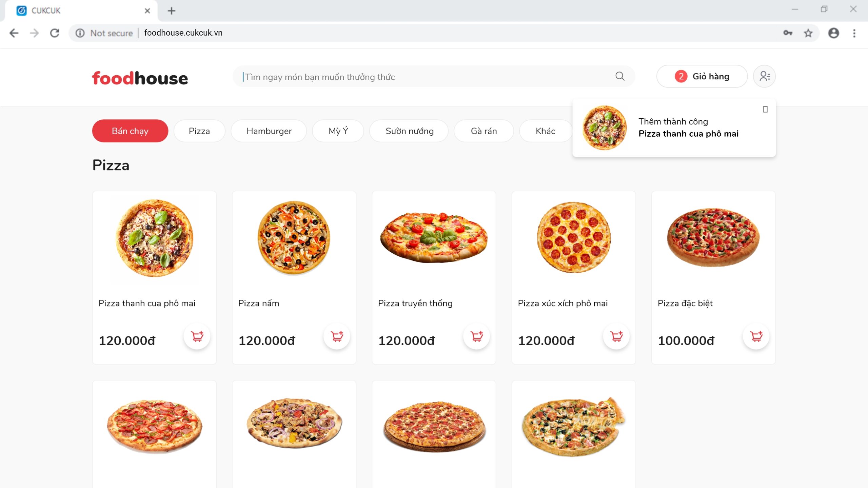The image size is (868, 488).
Task: Select the Bán chạy category
Action: (x=130, y=131)
